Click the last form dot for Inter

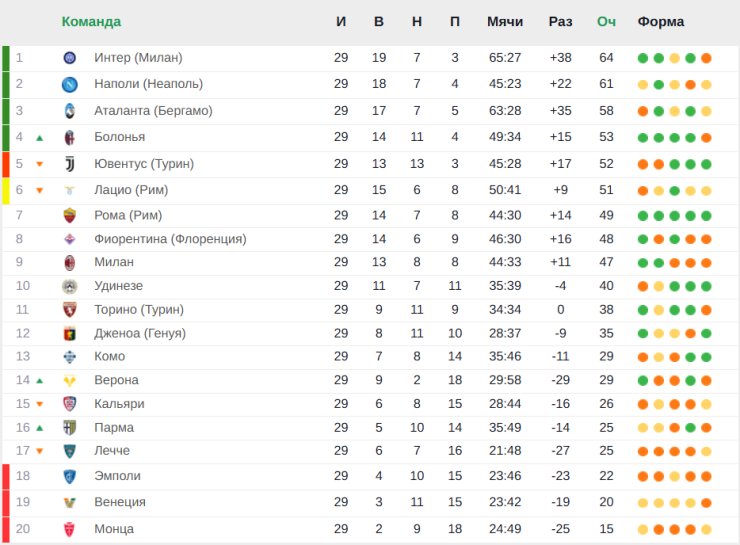pos(706,58)
